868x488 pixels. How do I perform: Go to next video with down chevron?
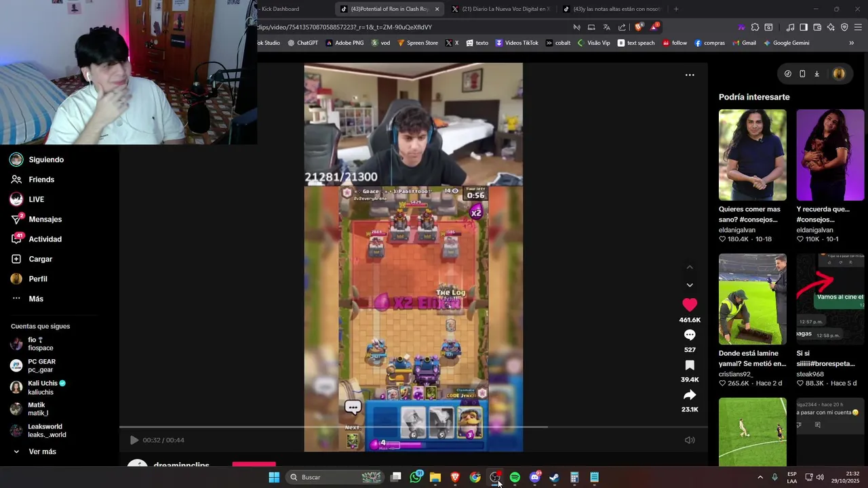[690, 285]
